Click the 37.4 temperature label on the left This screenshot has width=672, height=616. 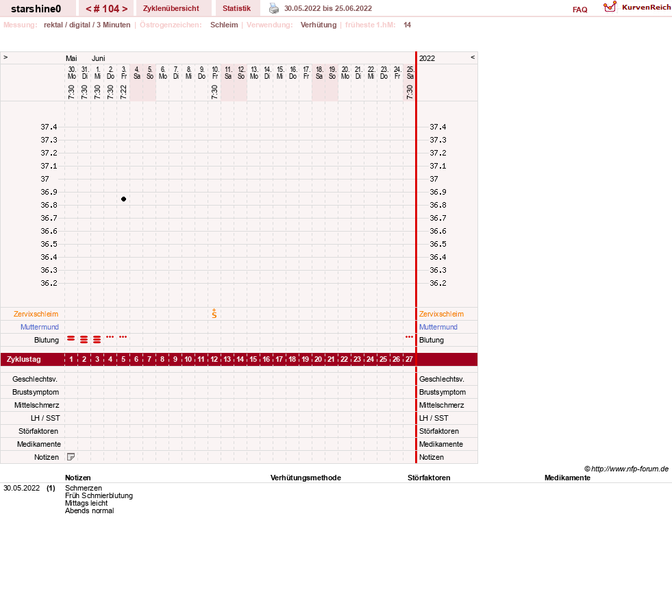click(x=49, y=127)
